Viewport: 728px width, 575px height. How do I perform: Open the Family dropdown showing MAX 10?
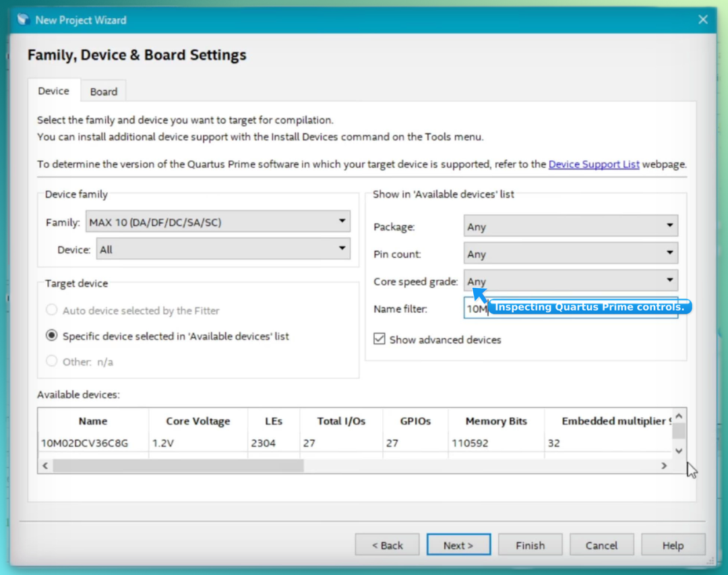coord(218,222)
